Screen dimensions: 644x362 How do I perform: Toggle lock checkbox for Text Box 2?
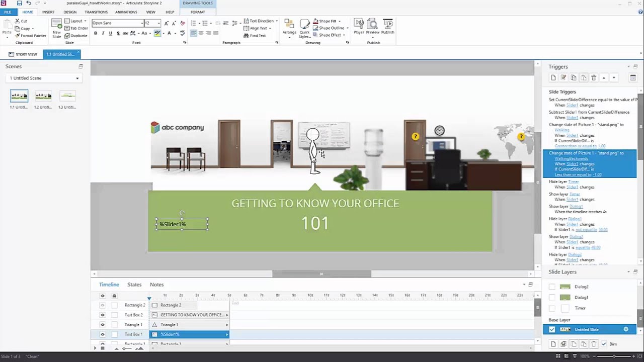[114, 315]
